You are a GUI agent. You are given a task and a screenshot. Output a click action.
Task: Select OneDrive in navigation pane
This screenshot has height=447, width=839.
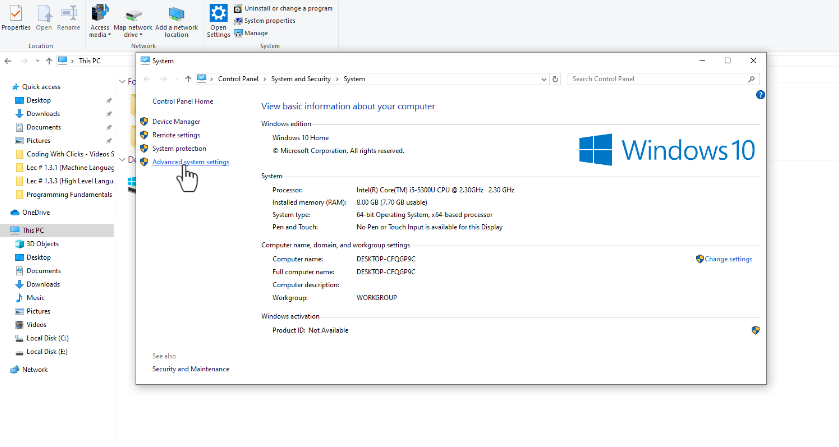[x=36, y=213]
